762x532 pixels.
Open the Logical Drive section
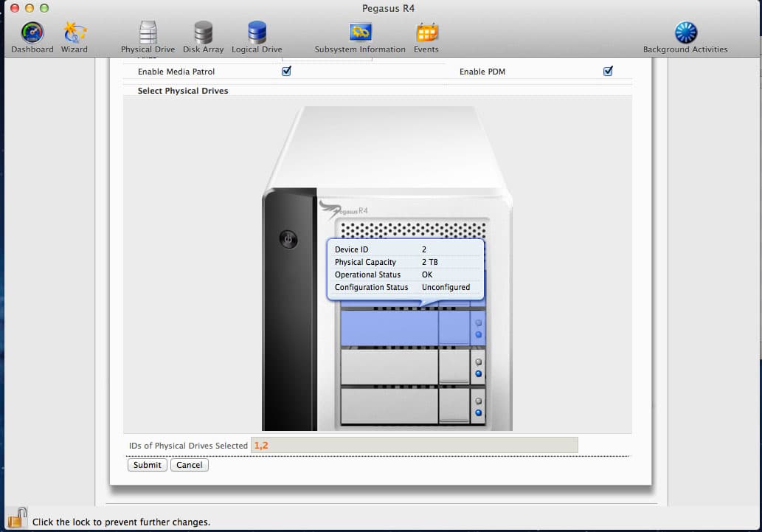(x=257, y=38)
